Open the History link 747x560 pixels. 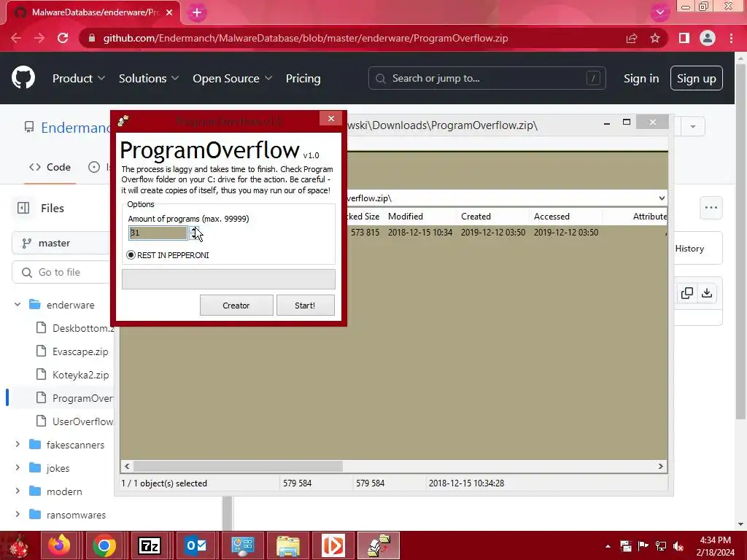point(689,249)
